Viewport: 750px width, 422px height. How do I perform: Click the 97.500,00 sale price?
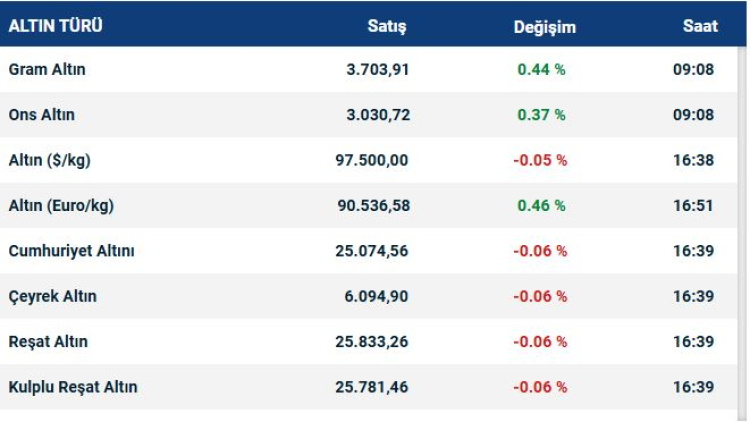tap(373, 160)
